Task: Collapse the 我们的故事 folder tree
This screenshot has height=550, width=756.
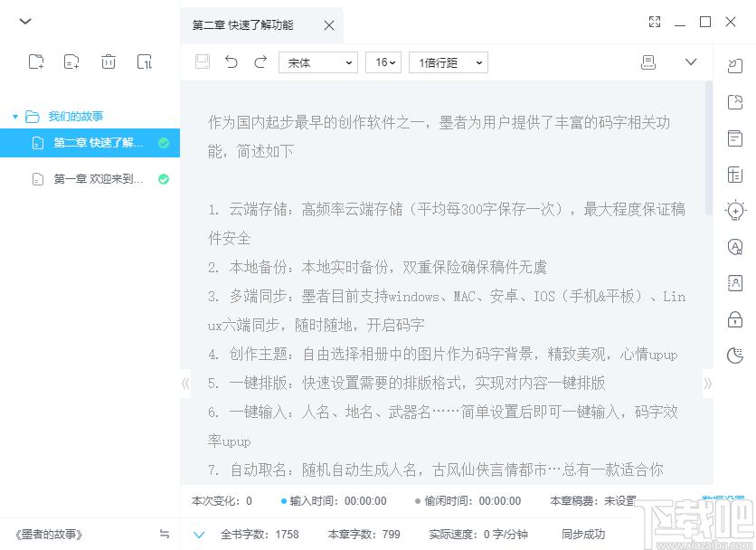Action: (15, 117)
